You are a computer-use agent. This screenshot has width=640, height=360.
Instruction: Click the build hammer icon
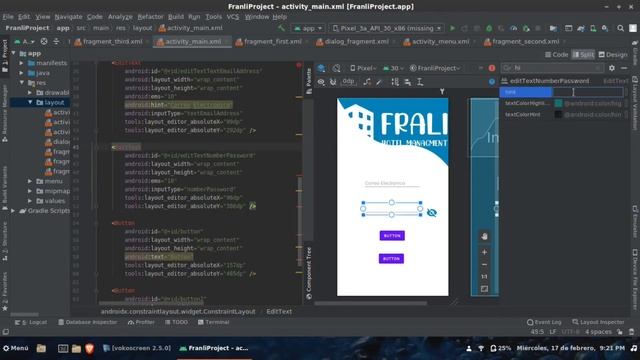coord(281,28)
